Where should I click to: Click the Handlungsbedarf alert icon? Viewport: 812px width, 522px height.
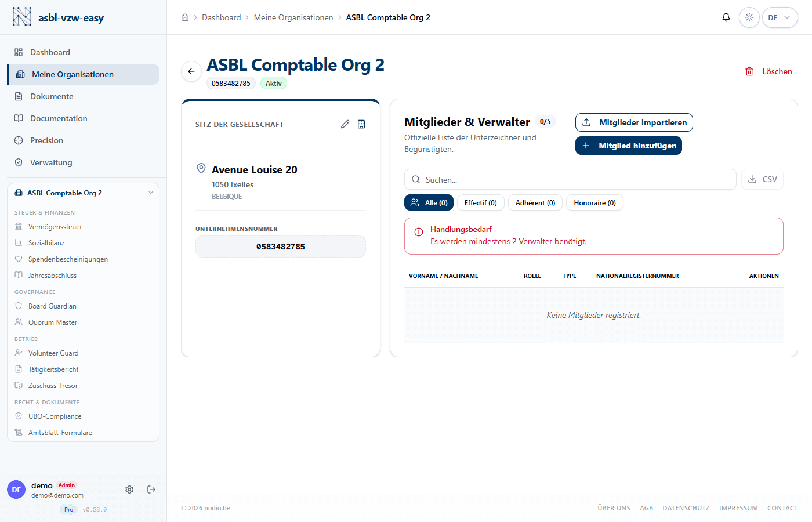419,232
